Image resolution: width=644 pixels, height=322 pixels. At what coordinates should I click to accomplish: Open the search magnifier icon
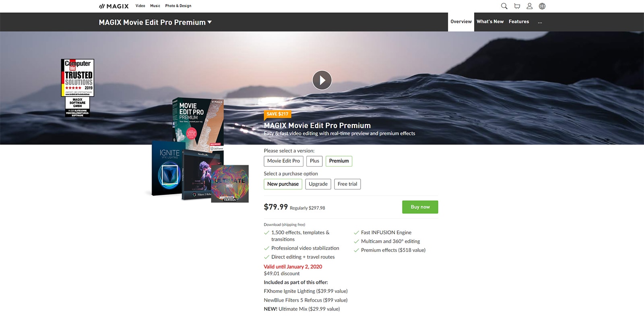click(504, 6)
